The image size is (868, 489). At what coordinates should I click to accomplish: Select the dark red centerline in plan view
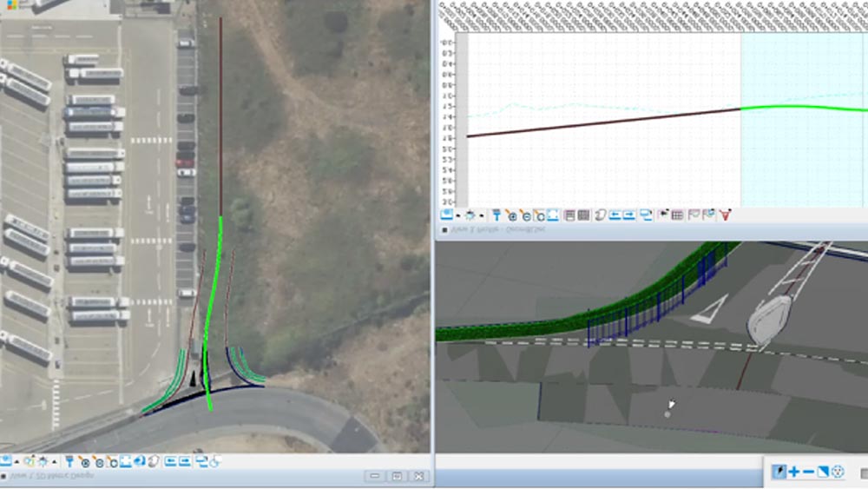[x=220, y=116]
